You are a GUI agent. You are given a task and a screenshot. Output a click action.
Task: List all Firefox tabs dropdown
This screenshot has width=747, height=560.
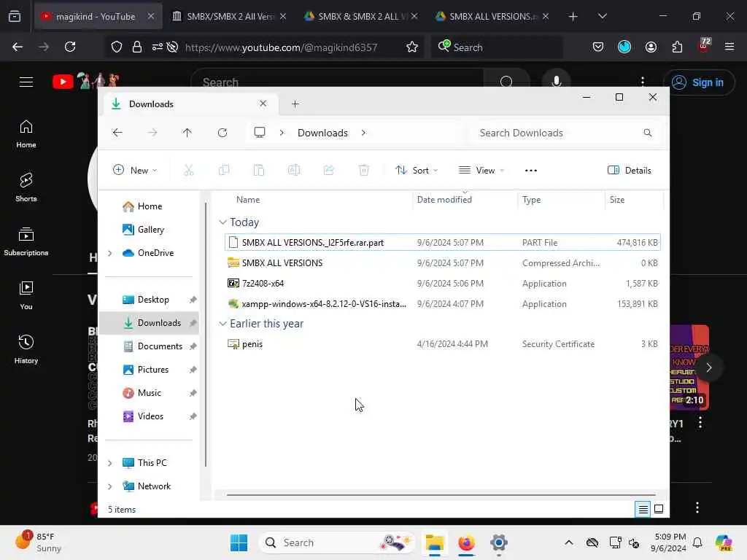(602, 16)
